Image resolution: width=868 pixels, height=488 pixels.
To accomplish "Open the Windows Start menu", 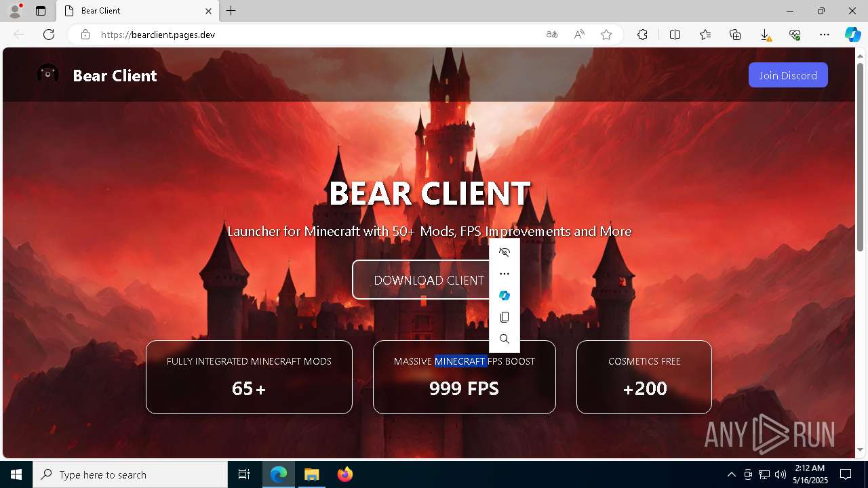I will click(16, 474).
